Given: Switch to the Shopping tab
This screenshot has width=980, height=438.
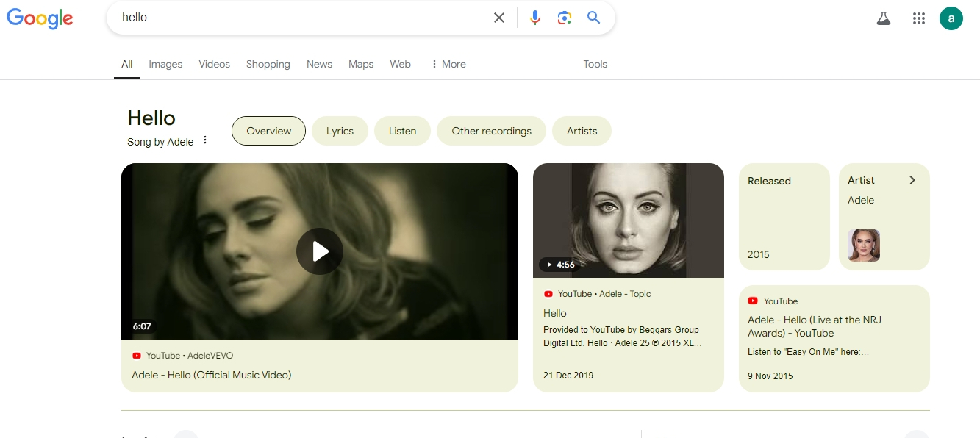Looking at the screenshot, I should 268,64.
